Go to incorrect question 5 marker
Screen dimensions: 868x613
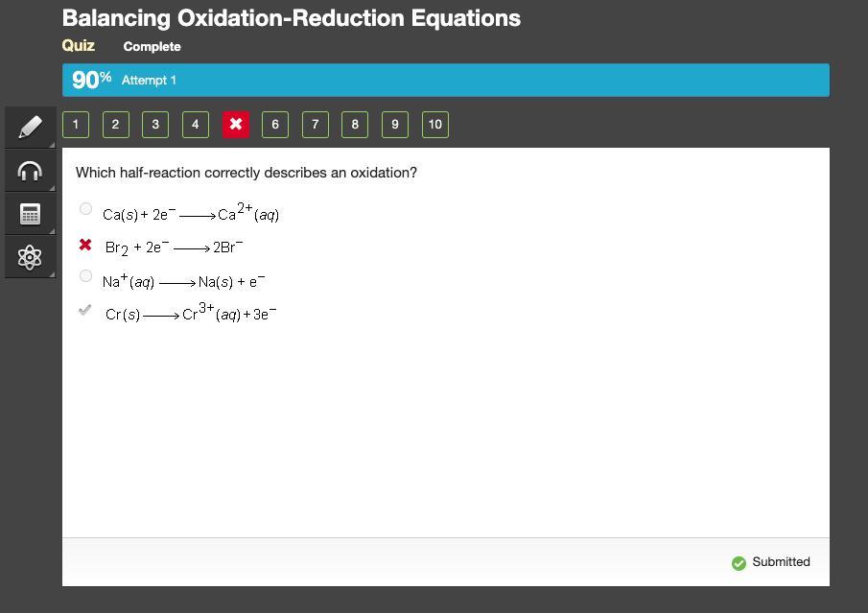[236, 124]
